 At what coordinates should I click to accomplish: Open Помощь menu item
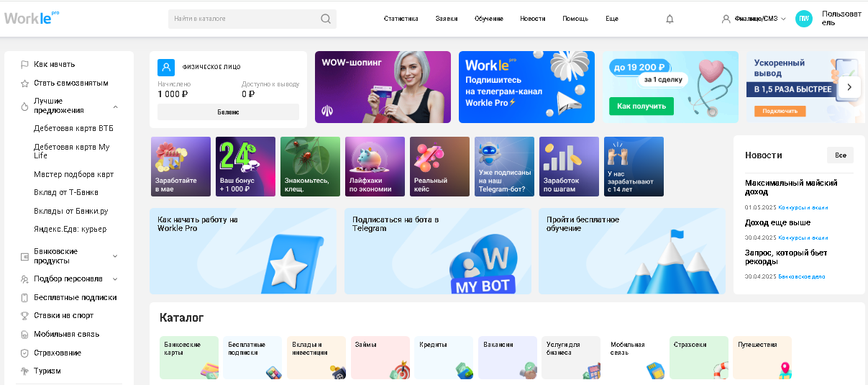coord(575,19)
